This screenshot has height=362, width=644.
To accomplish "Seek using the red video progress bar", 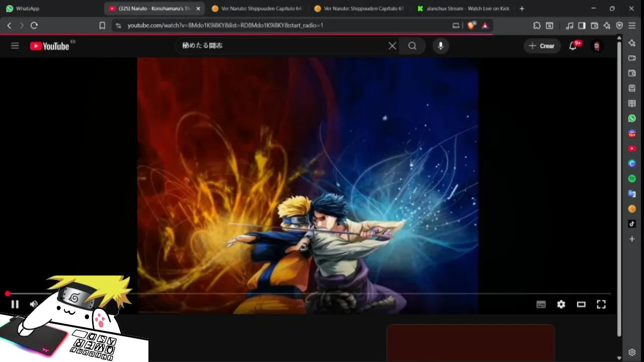I will point(308,294).
